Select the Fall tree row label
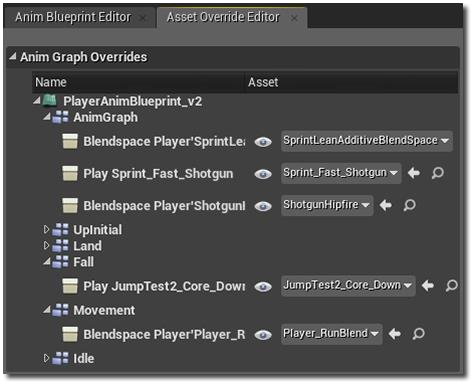This screenshot has height=383, width=472. [83, 262]
